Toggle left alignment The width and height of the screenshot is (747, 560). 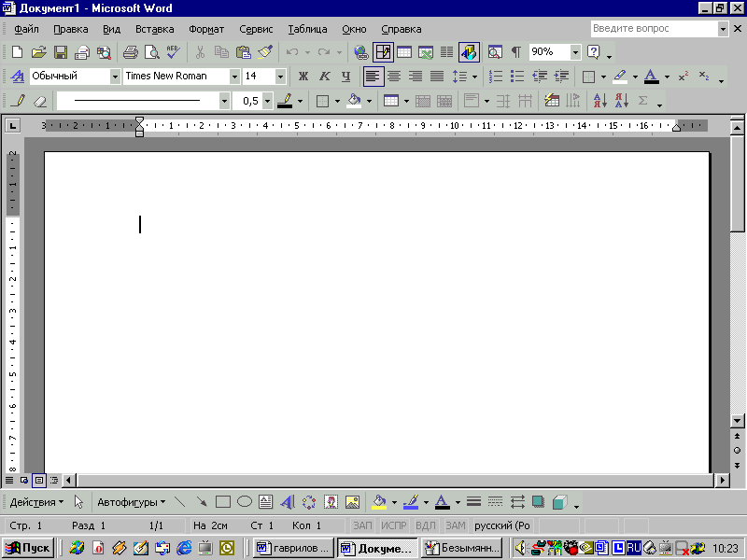373,77
